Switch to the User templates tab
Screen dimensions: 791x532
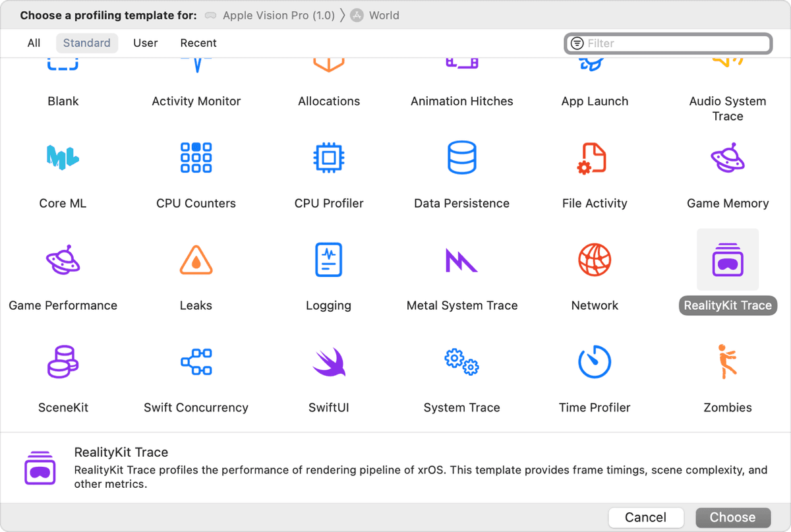coord(145,43)
